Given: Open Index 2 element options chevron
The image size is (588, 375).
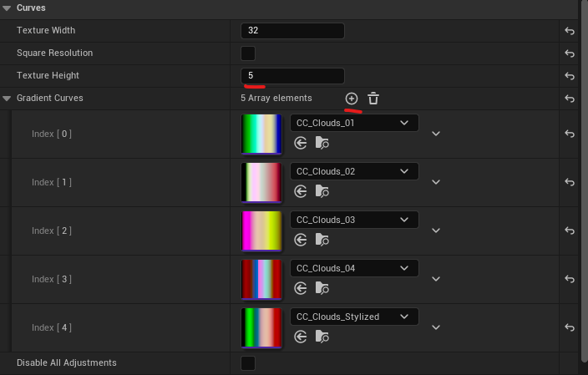Looking at the screenshot, I should click(436, 231).
